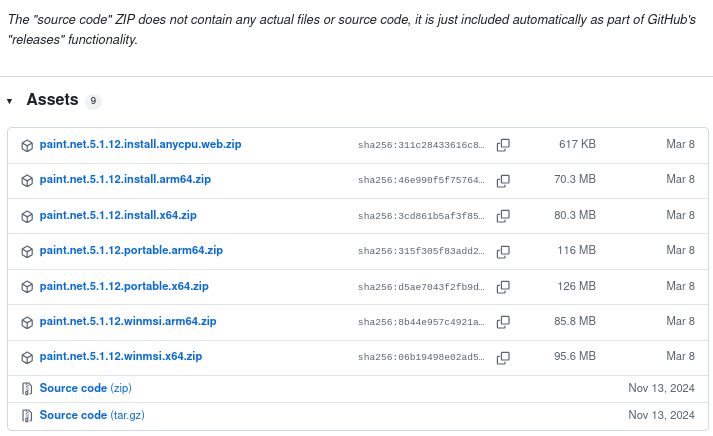Screen dimensions: 713x436
Task: Click package icon beside winmsi.arm64.zip
Action: tap(27, 322)
